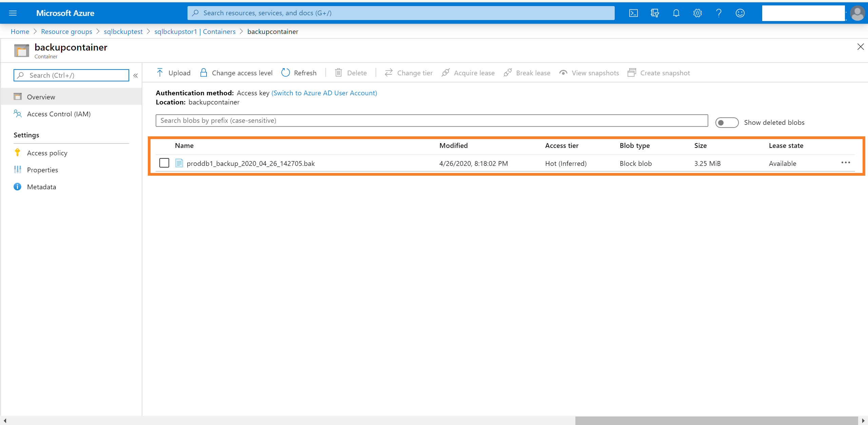Focus the Search blobs by prefix field
The image size is (868, 425).
coord(431,121)
